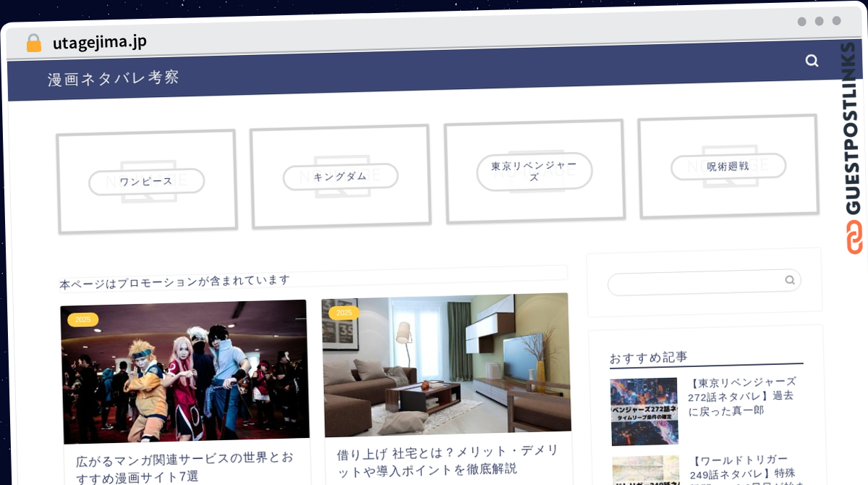Click the おすすめ記事 heading
Viewport: 868px width, 485px height.
648,358
